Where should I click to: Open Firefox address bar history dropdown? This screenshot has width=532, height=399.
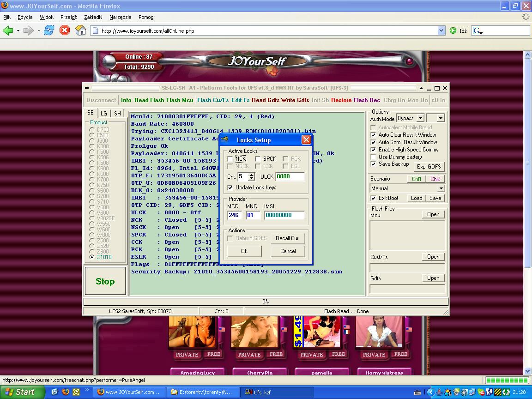click(x=441, y=30)
